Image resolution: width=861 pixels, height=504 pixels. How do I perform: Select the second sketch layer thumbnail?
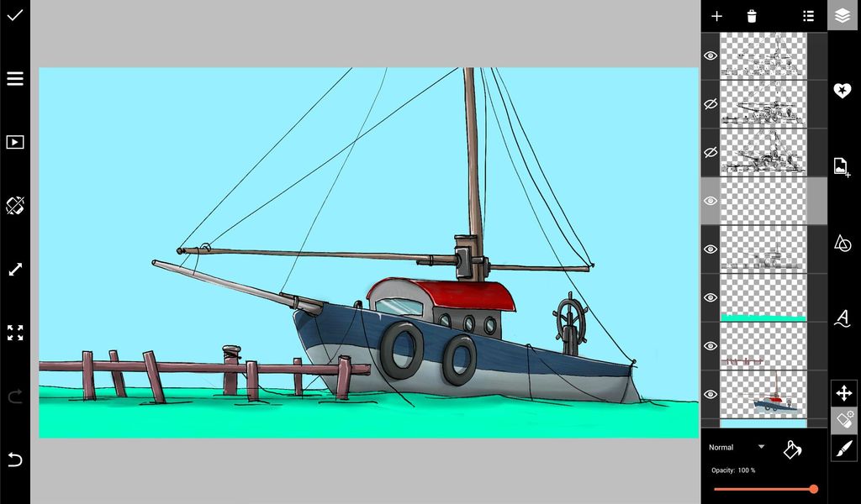point(763,104)
